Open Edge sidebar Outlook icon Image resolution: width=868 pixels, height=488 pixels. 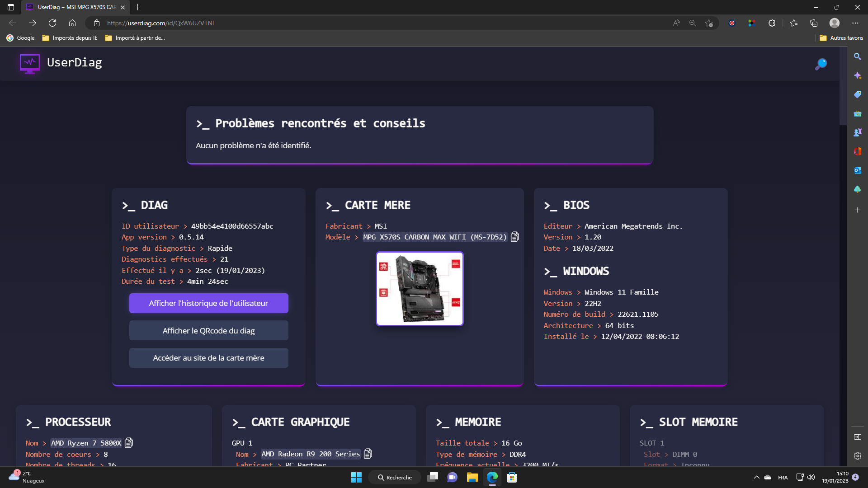(x=857, y=170)
